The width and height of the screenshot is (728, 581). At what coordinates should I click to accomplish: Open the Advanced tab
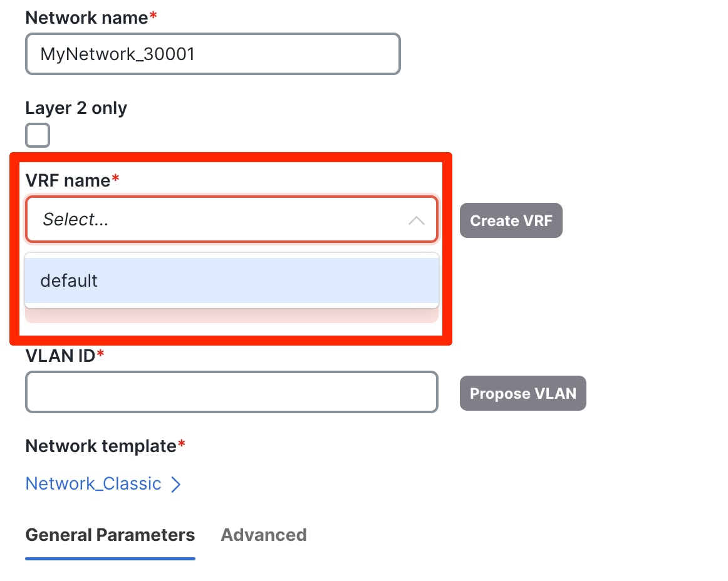[264, 535]
